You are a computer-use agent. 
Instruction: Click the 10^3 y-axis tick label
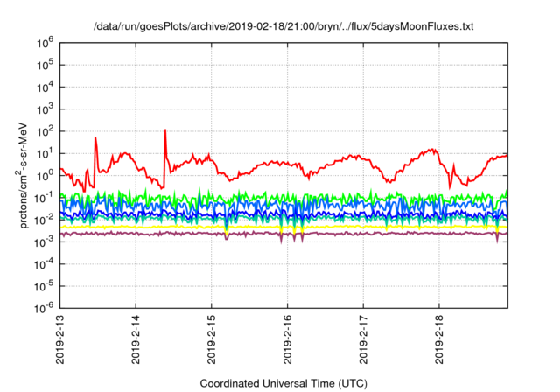pos(45,109)
